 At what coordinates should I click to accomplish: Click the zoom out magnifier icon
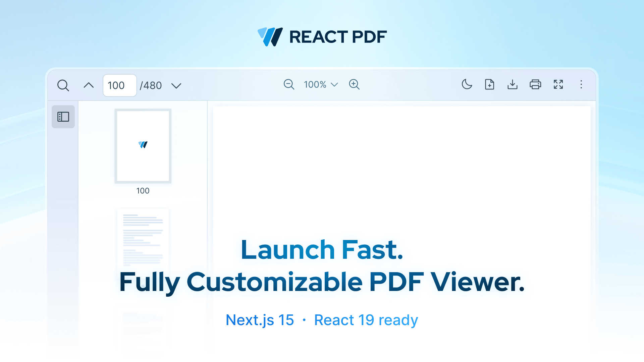tap(289, 84)
